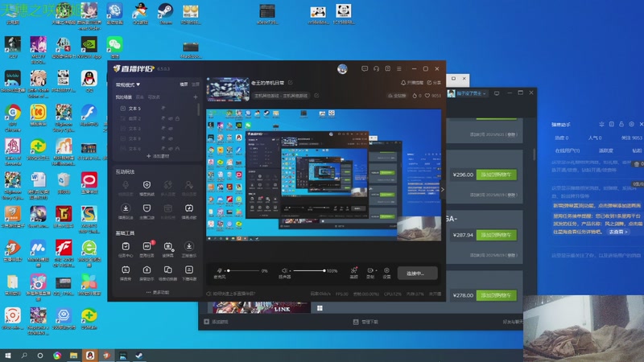Toggle lock on the second source row
Image resolution: width=644 pixels, height=362 pixels.
177,118
